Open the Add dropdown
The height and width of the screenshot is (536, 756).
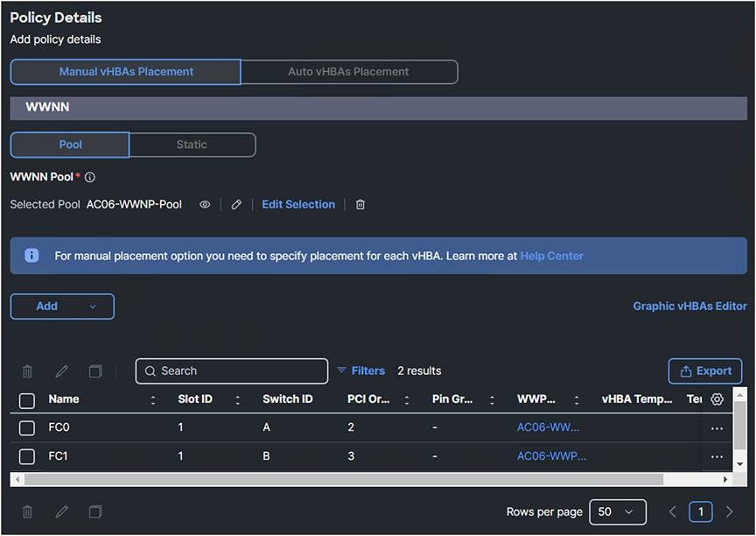click(x=62, y=307)
